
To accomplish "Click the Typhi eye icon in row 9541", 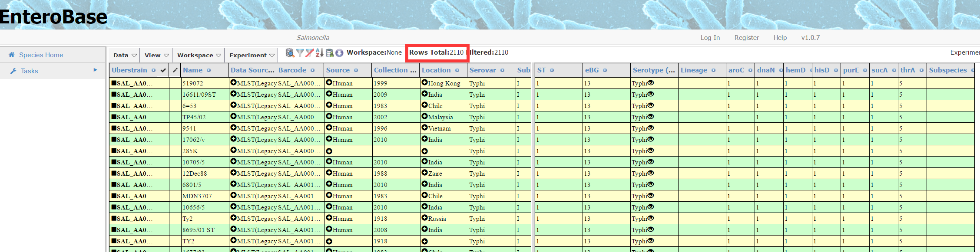I will [651, 128].
